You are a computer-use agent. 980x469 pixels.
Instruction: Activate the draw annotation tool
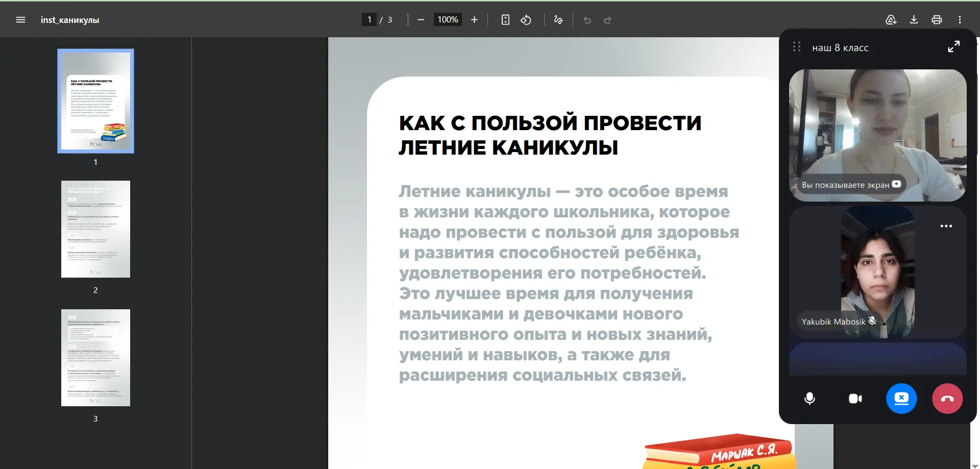[x=558, y=20]
